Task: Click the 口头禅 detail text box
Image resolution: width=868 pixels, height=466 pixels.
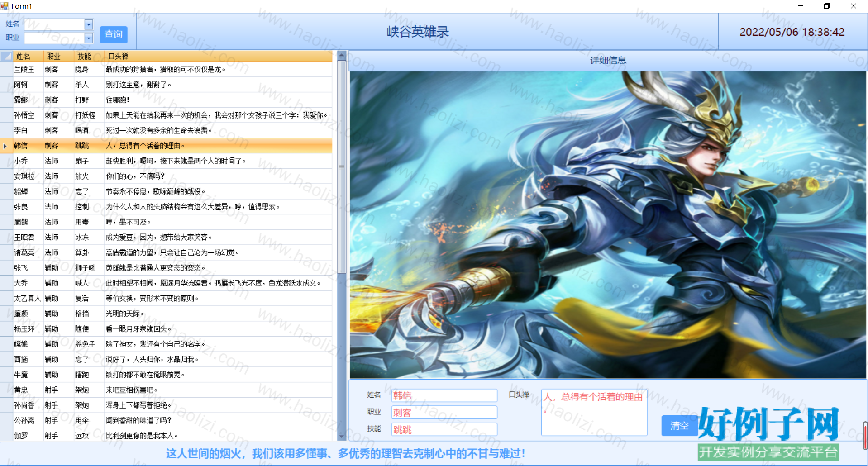Action: coord(594,412)
